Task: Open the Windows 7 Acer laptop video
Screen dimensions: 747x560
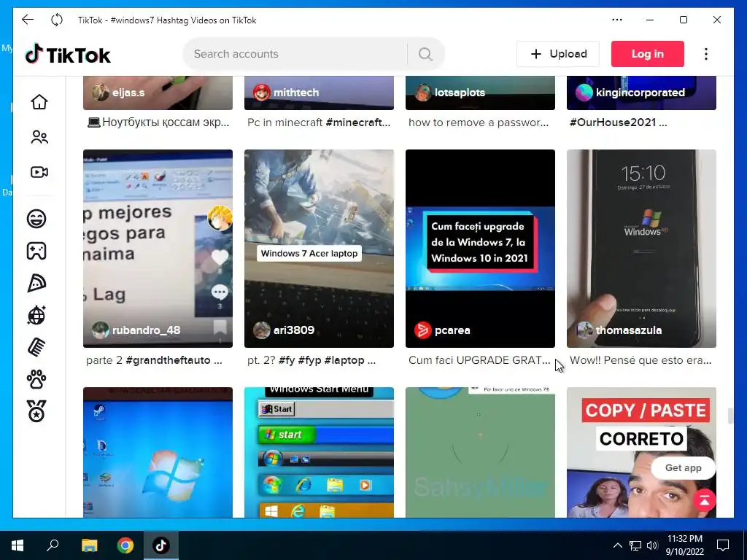Action: 320,249
